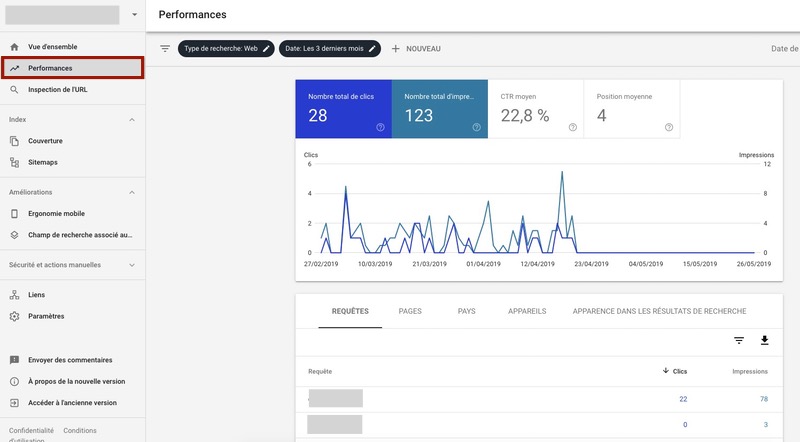Click the table filter icon above Requête list
Image resolution: width=800 pixels, height=442 pixels.
point(739,340)
